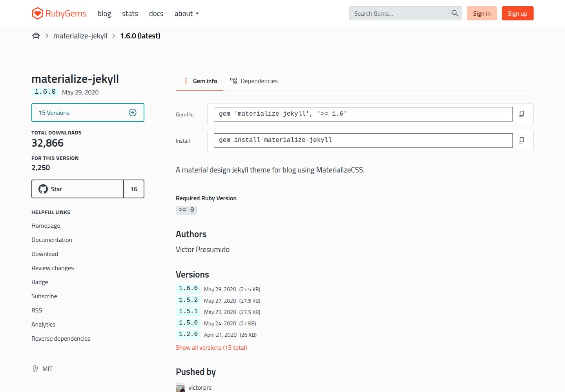Image resolution: width=565 pixels, height=392 pixels.
Task: Click the MIT license text
Action: [x=47, y=368]
